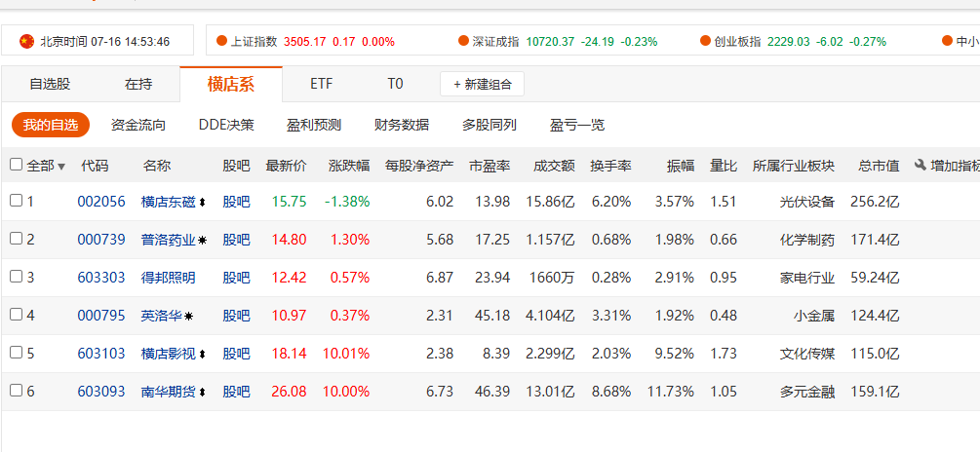Open stock code 603093

[101, 392]
